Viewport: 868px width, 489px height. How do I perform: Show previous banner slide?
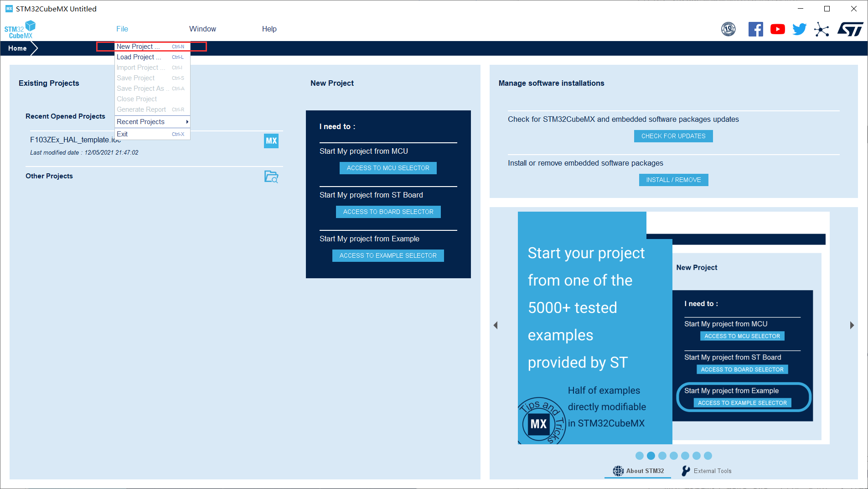[496, 325]
